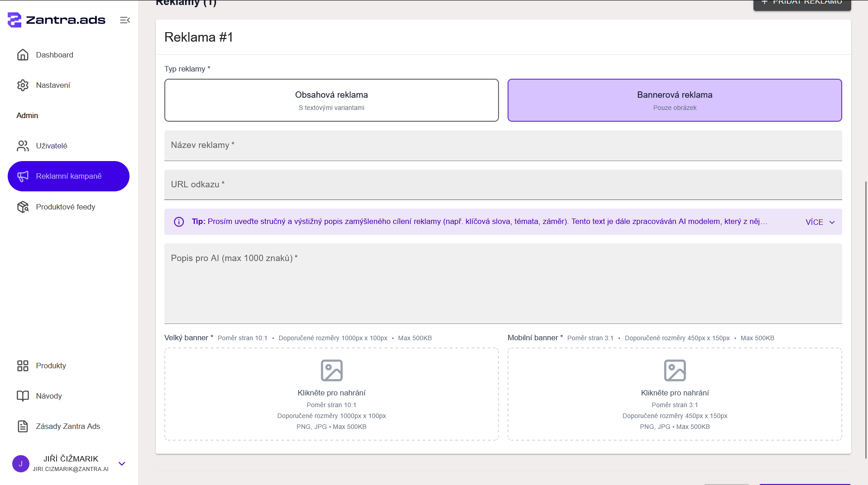868x485 pixels.
Task: Click the Produkty grid icon
Action: (23, 366)
